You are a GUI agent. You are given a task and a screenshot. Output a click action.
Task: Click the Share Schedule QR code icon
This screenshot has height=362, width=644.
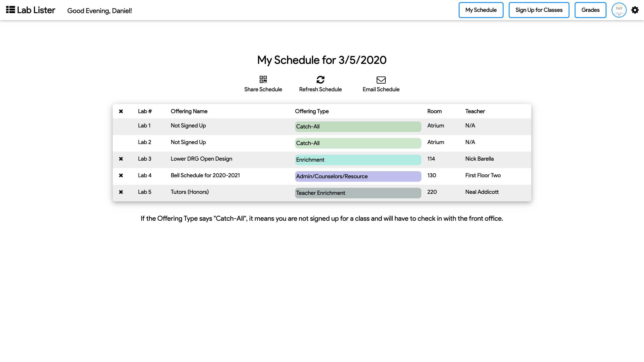(x=263, y=79)
